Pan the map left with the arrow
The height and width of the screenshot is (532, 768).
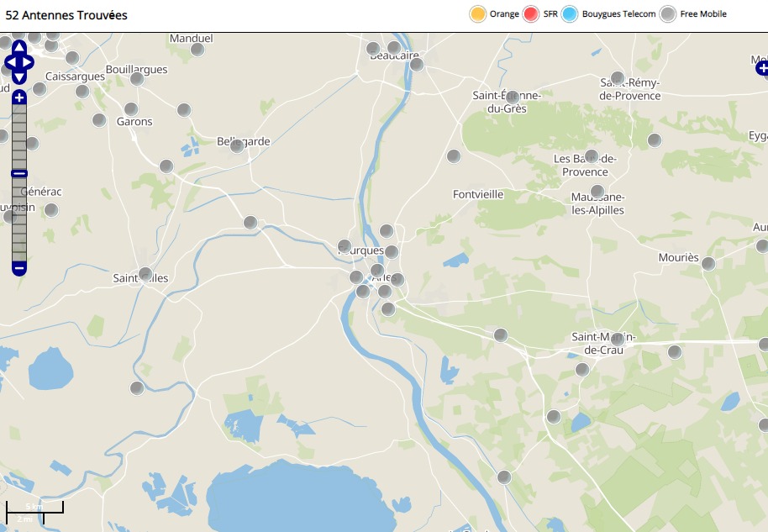pos(9,63)
